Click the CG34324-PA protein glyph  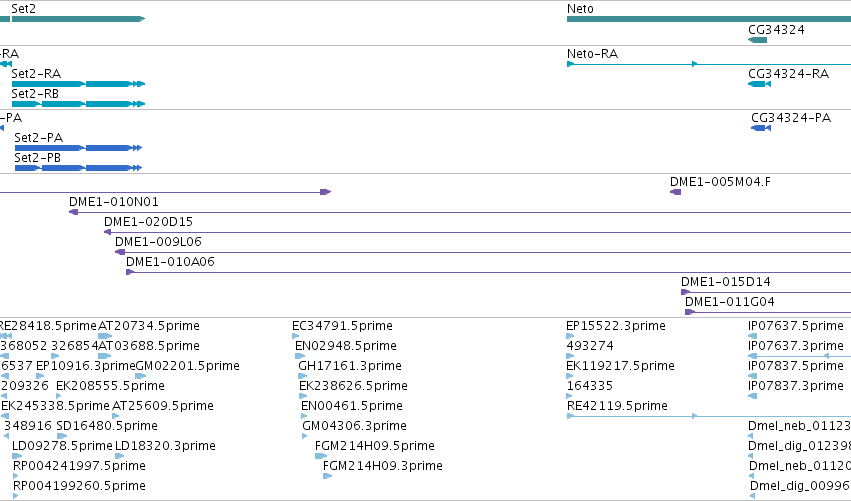(x=761, y=128)
